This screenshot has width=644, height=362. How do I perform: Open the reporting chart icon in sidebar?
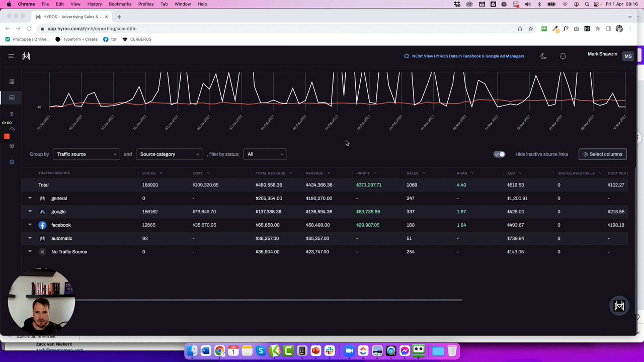click(x=12, y=98)
